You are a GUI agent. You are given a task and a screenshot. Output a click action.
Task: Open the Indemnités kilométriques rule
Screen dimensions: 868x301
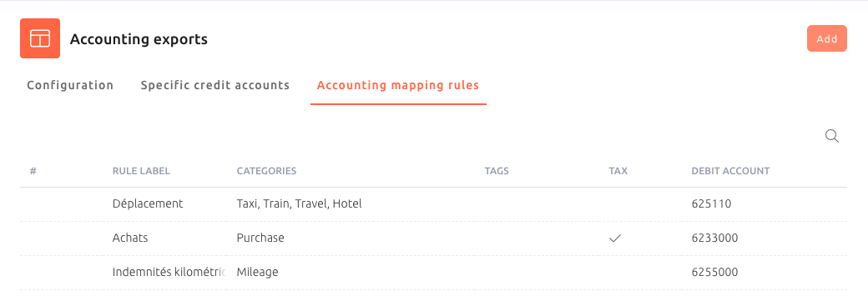coord(433,272)
